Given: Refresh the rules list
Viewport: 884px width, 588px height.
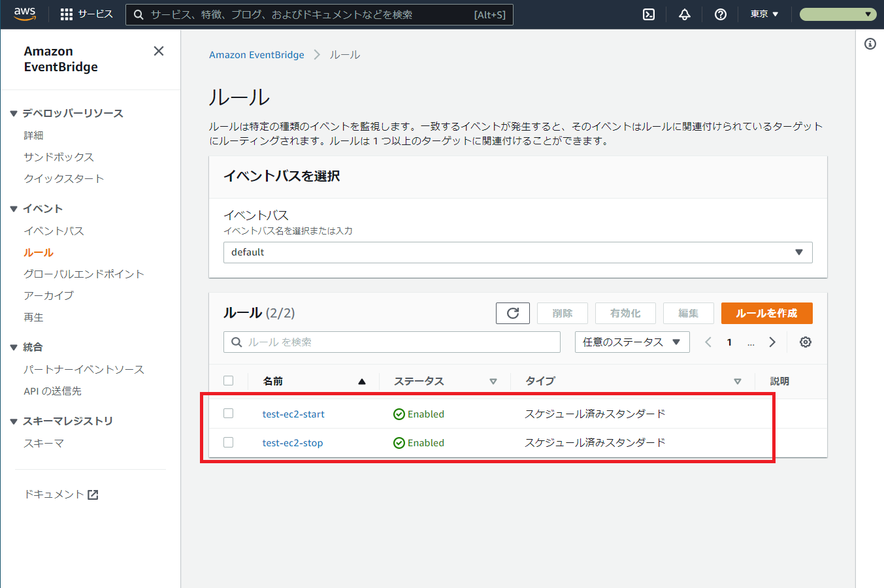Looking at the screenshot, I should click(x=513, y=313).
